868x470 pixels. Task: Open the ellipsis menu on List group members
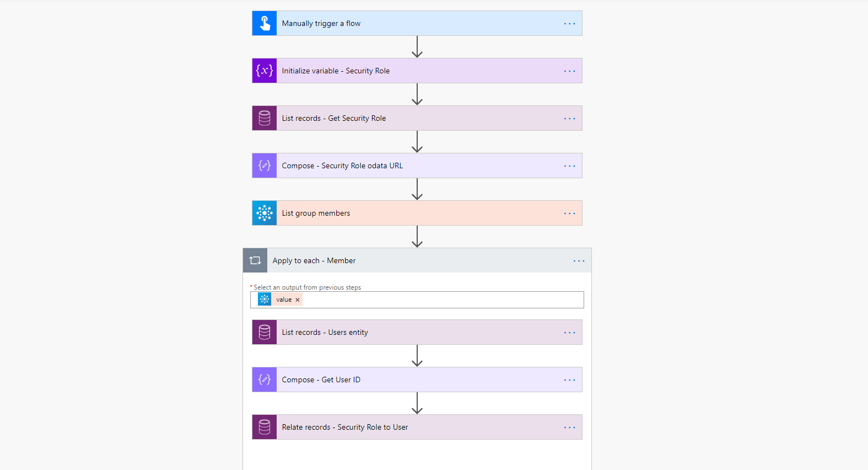click(569, 212)
